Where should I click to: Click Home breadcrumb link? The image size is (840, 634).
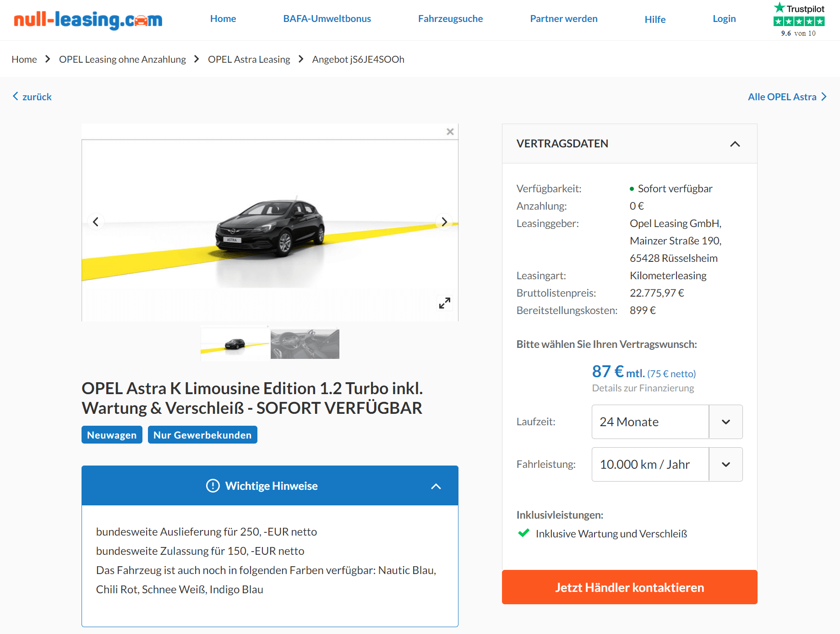click(x=24, y=60)
